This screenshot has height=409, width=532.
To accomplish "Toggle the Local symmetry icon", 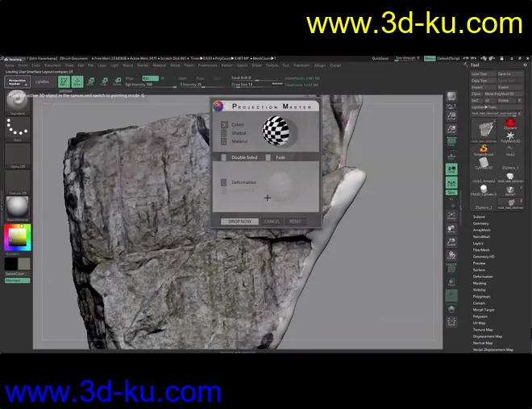I will click(x=451, y=169).
